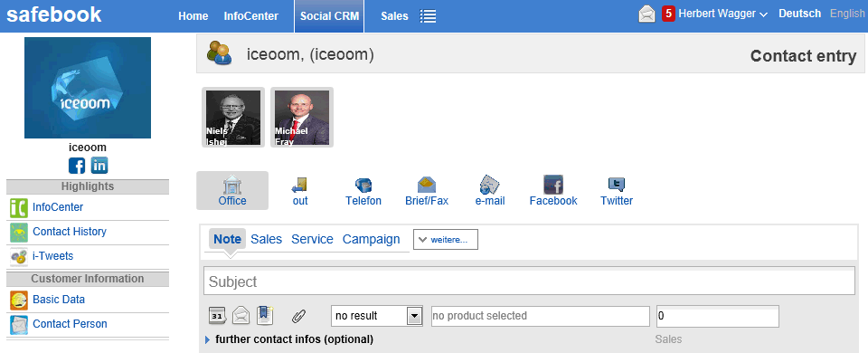Click into the Subject field
Screen dimensions: 868x353
click(x=529, y=281)
